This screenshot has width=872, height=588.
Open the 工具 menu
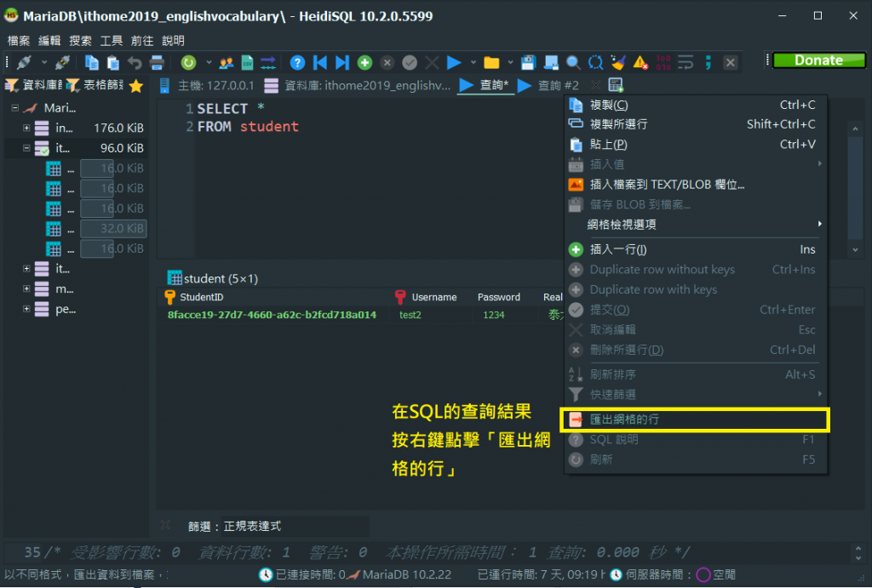[x=112, y=41]
